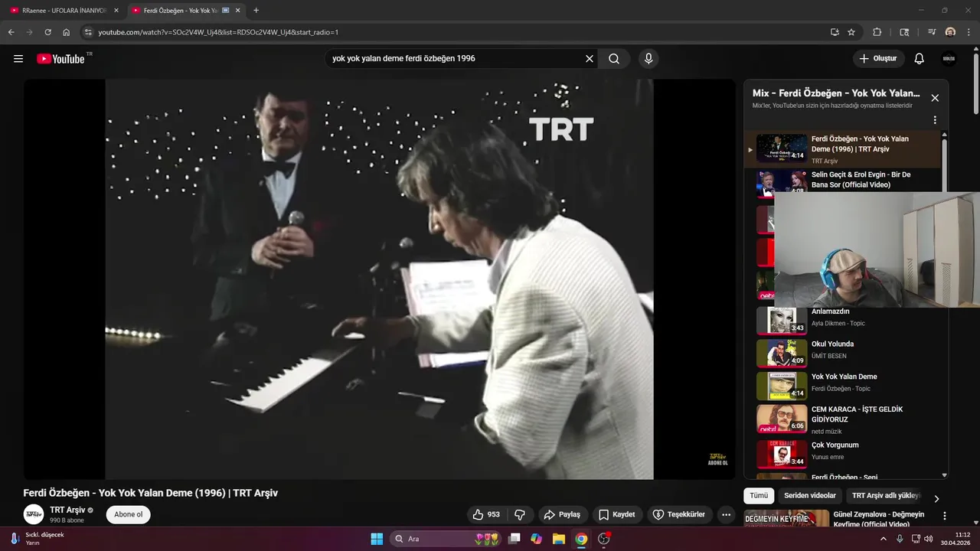
Task: Open weather widget Sıckl. düşecek
Action: (37, 539)
